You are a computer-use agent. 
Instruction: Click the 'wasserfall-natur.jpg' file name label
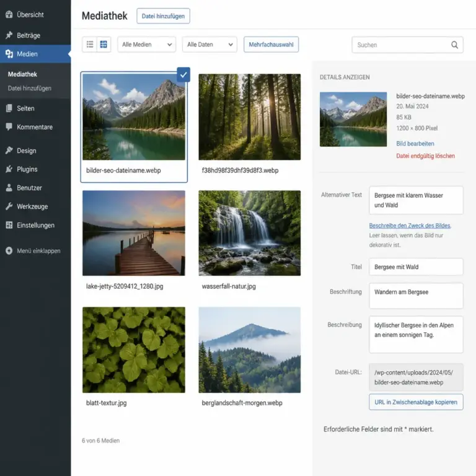click(229, 286)
